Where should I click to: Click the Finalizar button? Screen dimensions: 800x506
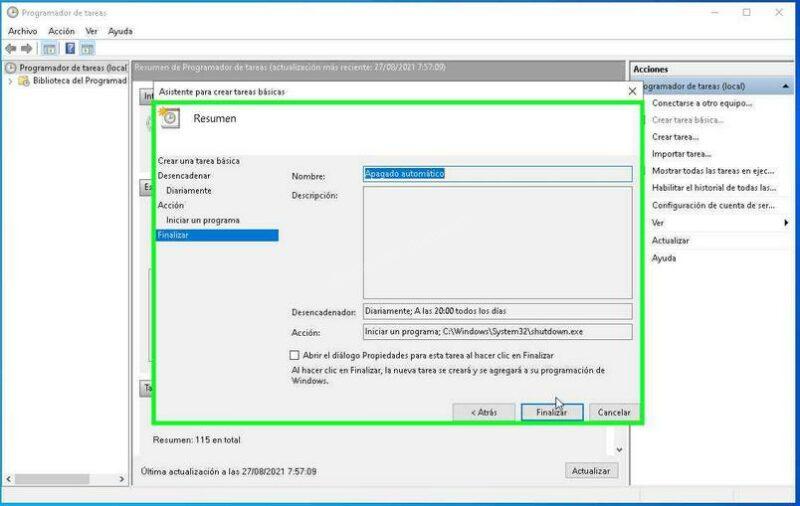coord(552,412)
